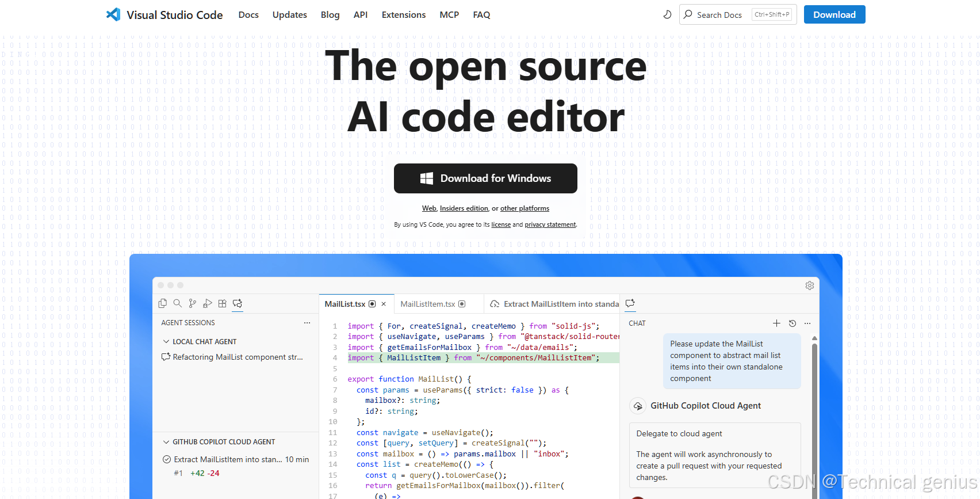Click the Windows logo in download button
Image resolution: width=980 pixels, height=499 pixels.
coord(427,178)
